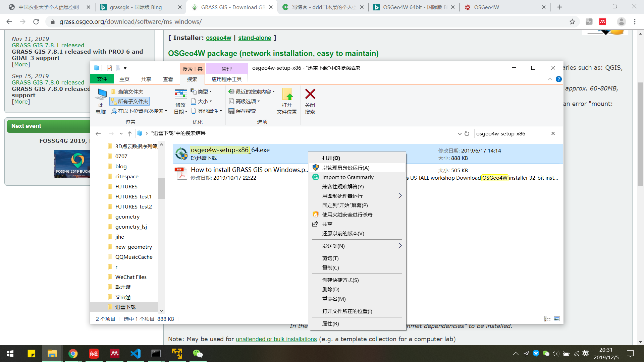
Task: Open the stand-alone installer link
Action: click(x=255, y=38)
